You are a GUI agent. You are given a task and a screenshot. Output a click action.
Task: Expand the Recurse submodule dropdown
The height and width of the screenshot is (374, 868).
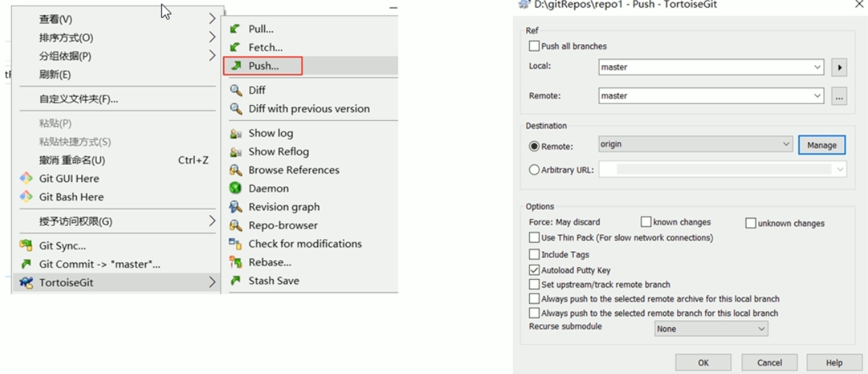coord(761,329)
